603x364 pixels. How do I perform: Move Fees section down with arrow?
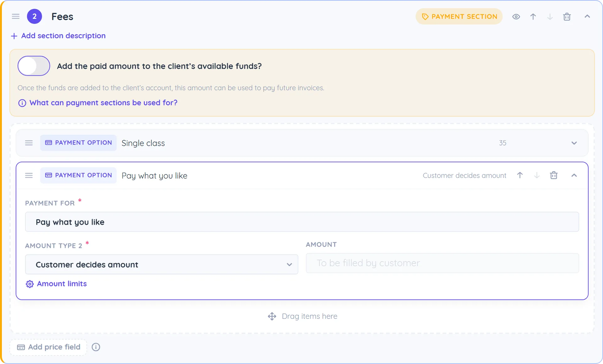[x=550, y=17]
